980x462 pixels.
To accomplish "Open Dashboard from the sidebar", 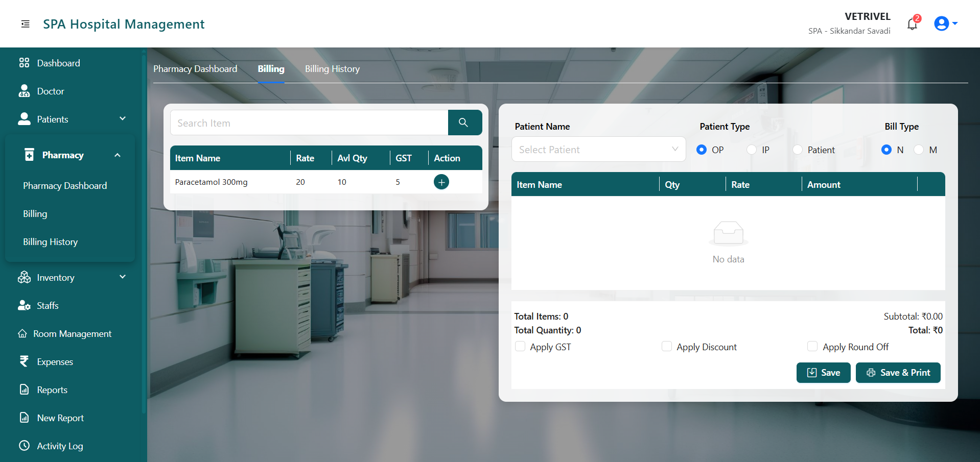I will point(58,63).
